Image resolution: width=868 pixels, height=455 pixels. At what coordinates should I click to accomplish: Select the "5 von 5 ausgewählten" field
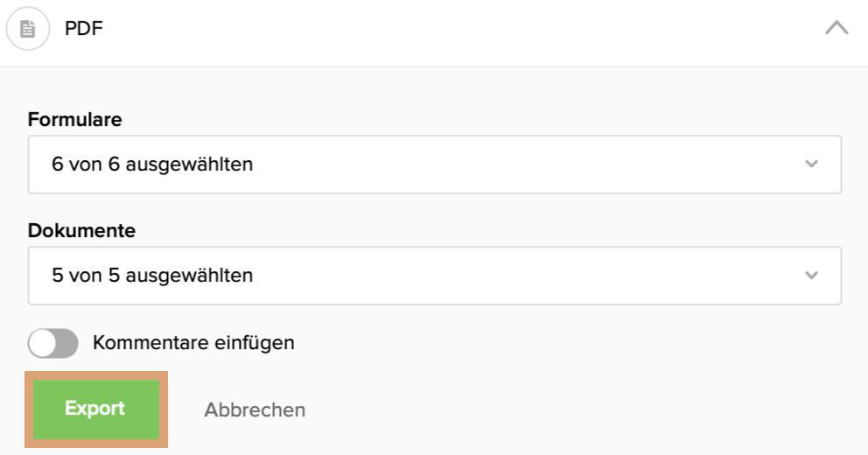153,275
